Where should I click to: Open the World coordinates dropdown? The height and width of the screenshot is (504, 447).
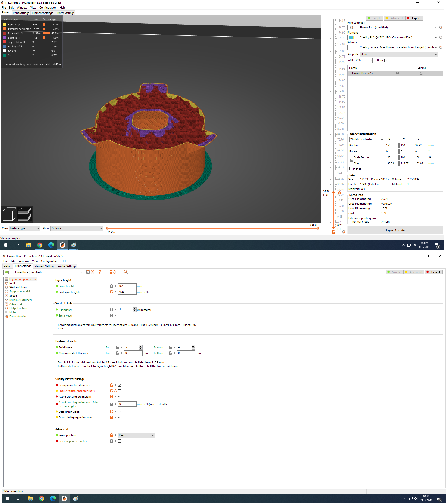coord(366,139)
